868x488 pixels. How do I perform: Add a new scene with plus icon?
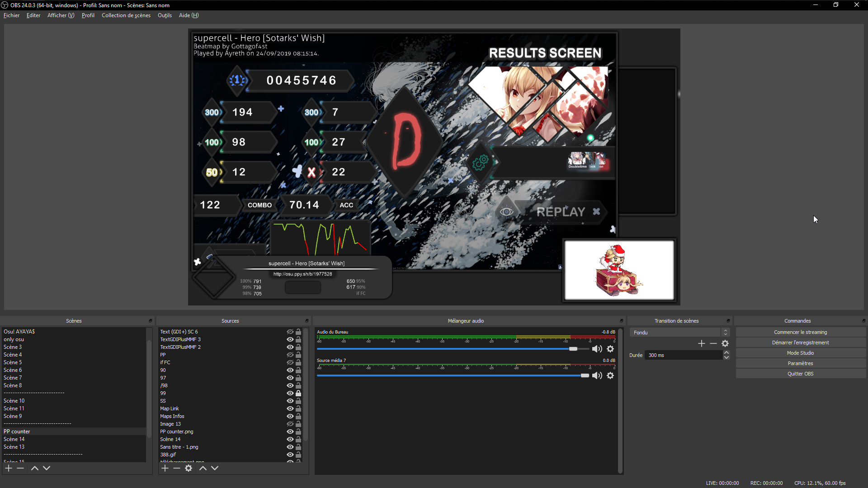[9, 468]
